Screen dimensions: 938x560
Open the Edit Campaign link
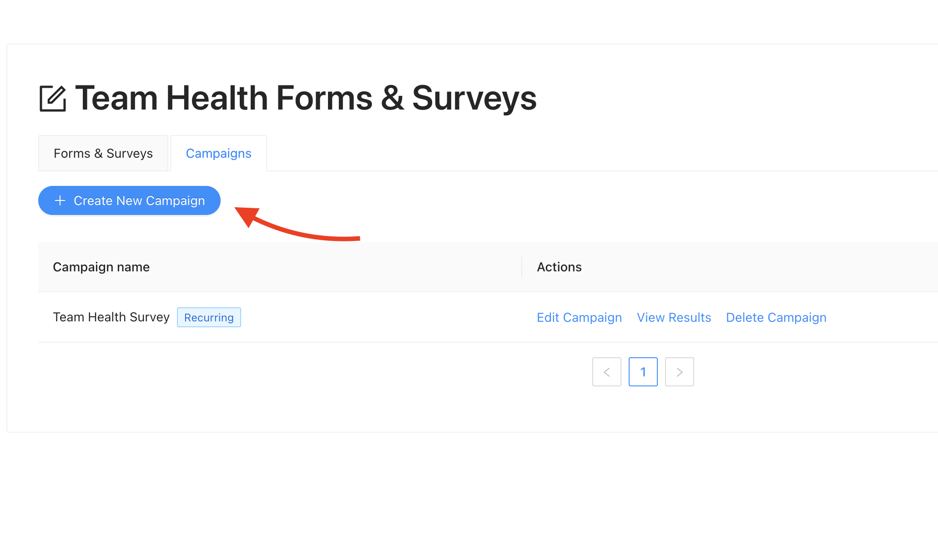(x=579, y=317)
